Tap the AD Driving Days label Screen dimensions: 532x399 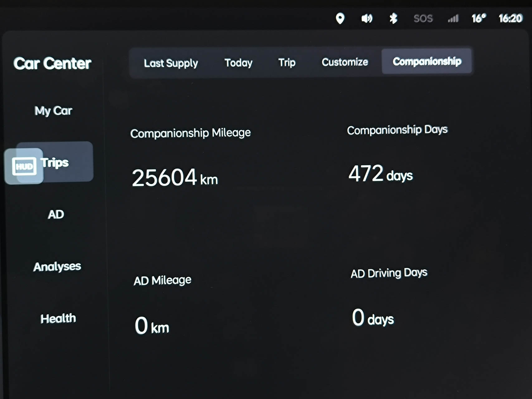[x=389, y=273]
